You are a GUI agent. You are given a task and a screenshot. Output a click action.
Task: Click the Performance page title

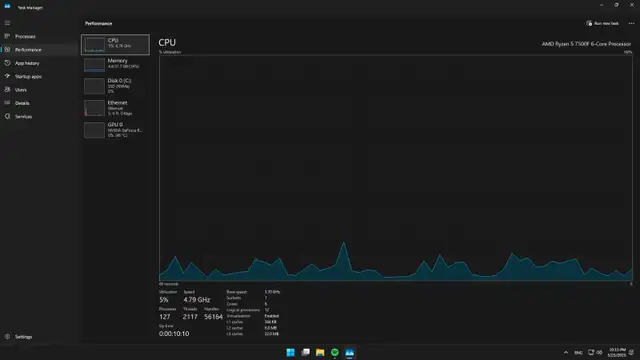[98, 23]
